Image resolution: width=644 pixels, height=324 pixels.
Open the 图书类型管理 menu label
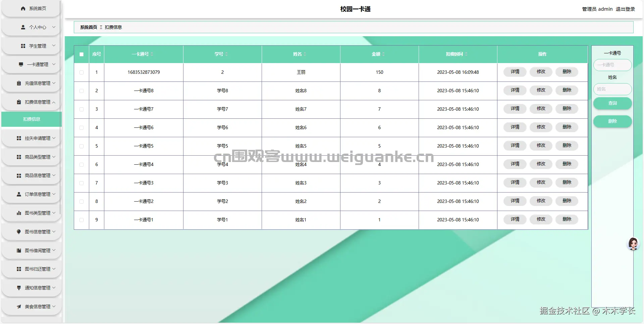[38, 213]
